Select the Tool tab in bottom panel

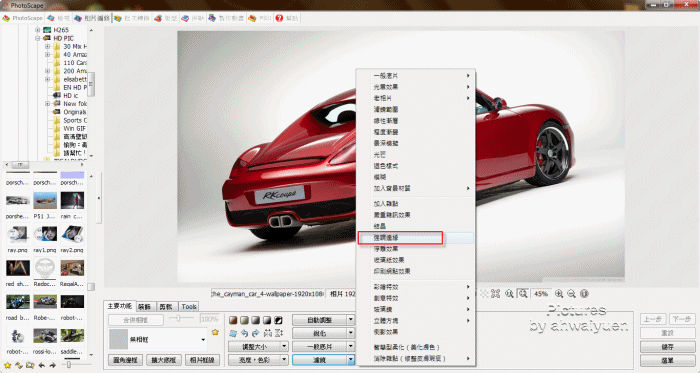[x=189, y=307]
